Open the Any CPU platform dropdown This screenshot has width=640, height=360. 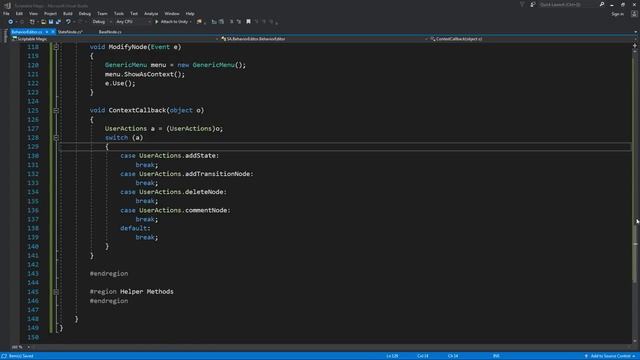(x=133, y=22)
